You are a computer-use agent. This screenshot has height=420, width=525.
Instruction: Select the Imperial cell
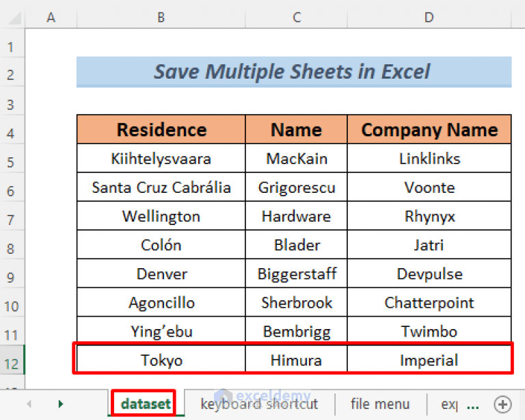click(x=429, y=360)
